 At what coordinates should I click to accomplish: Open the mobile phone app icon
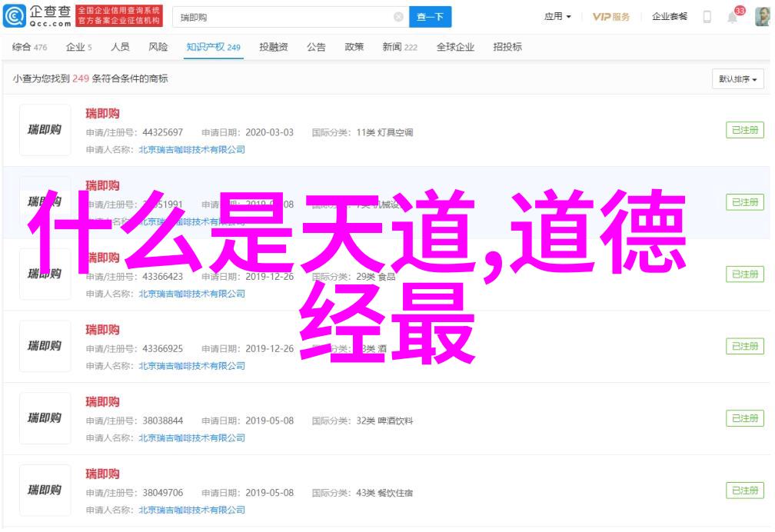pos(707,17)
